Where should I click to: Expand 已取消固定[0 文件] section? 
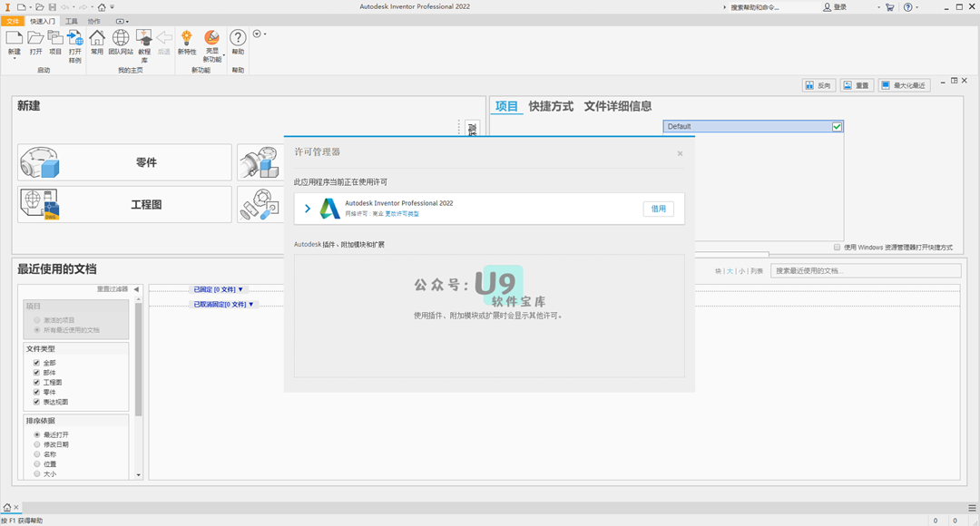point(223,304)
